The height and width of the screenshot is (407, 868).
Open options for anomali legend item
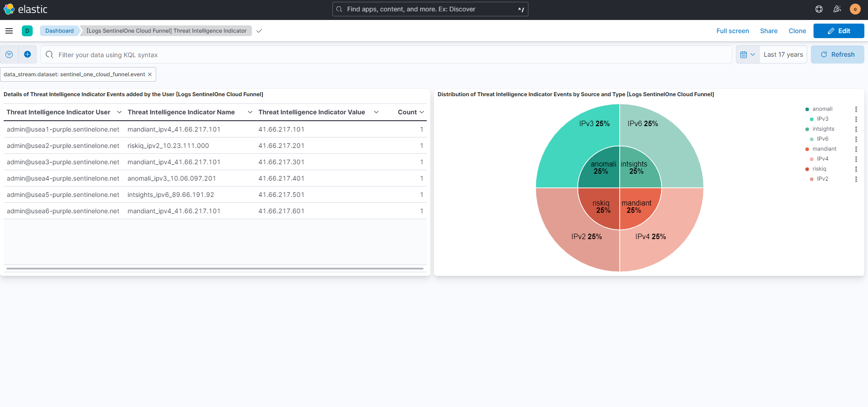pos(856,109)
